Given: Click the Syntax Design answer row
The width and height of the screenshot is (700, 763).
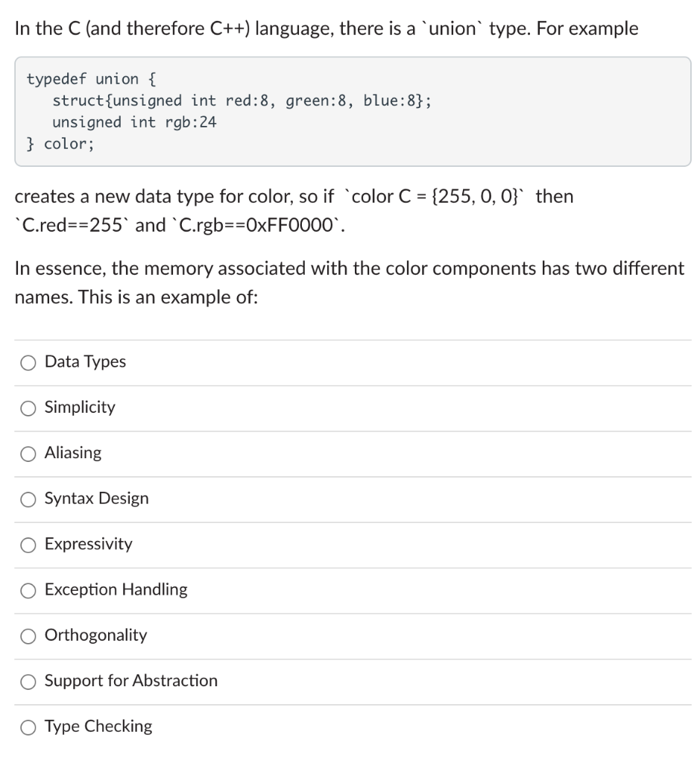Looking at the screenshot, I should tap(96, 499).
